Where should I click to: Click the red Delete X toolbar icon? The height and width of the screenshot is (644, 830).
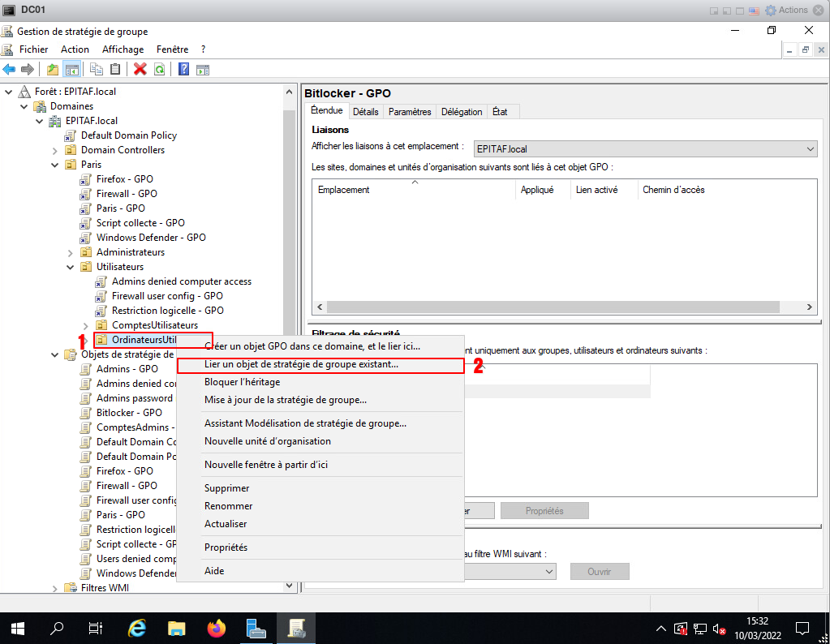[140, 70]
